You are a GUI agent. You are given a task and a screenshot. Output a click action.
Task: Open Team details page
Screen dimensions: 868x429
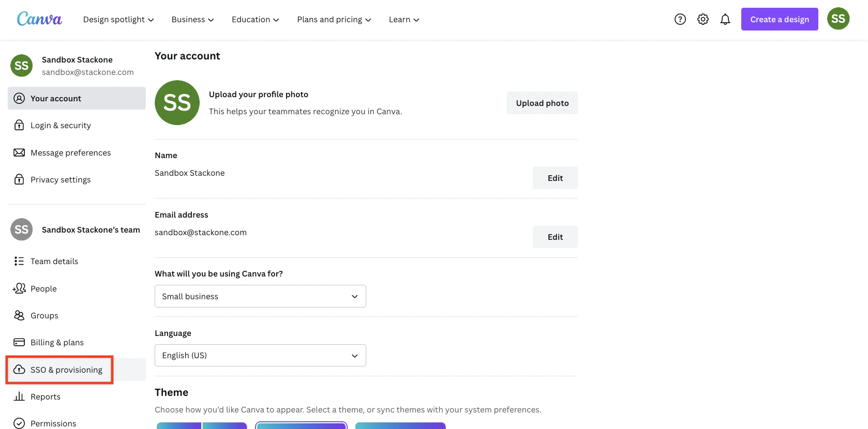click(x=77, y=261)
